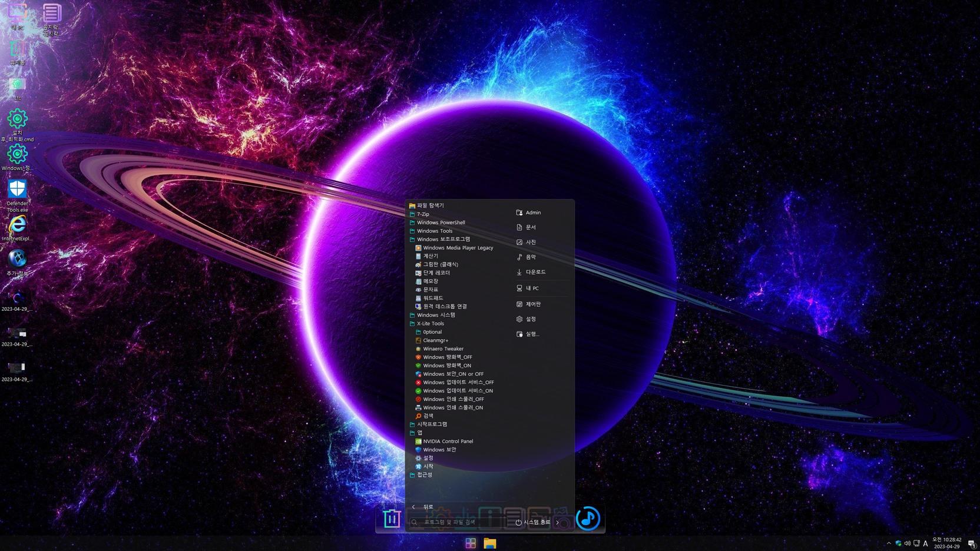980x551 pixels.
Task: Click the 시스템 종료 power button
Action: click(x=533, y=522)
